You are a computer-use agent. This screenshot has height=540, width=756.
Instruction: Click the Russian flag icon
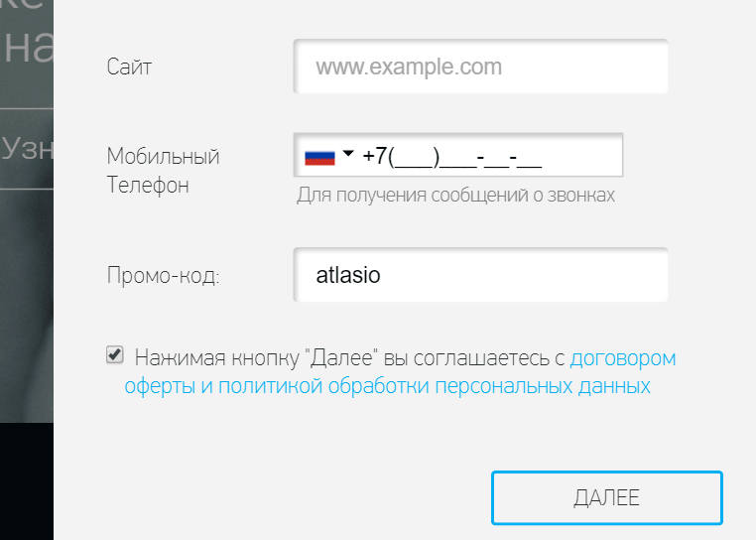pyautogui.click(x=319, y=156)
